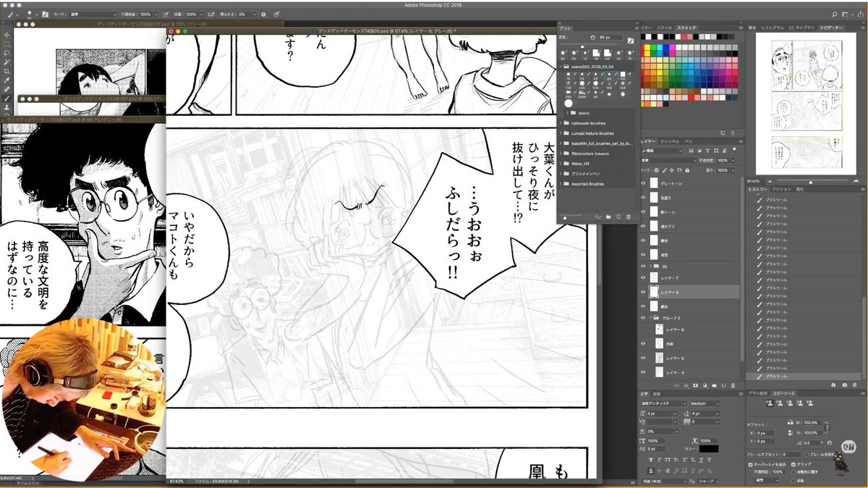This screenshot has height=488, width=868.
Task: Create new group folder icon in Layers panel
Action: [714, 385]
